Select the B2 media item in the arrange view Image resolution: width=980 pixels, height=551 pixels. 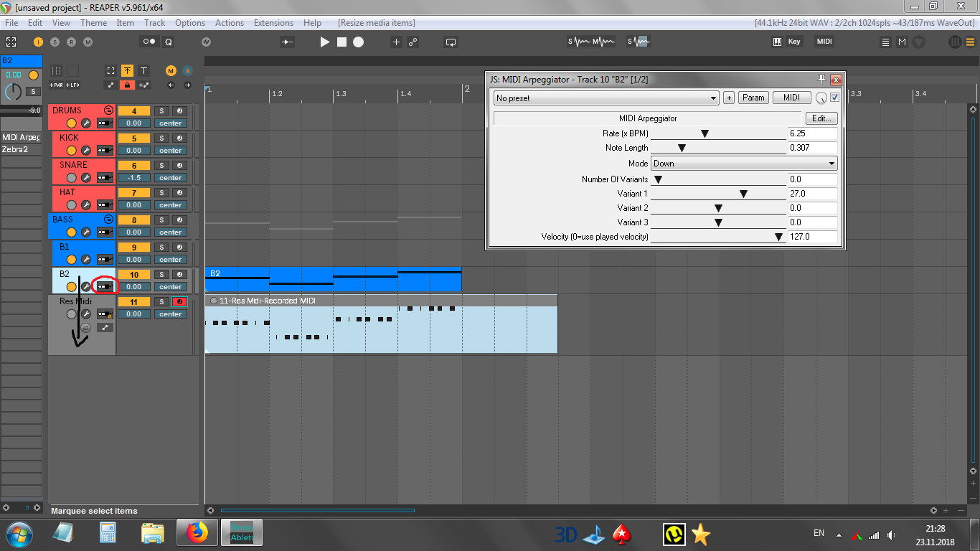pos(333,280)
